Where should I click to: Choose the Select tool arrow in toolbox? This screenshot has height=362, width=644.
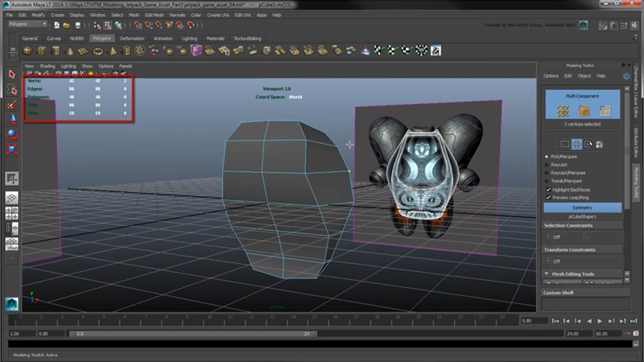12,74
